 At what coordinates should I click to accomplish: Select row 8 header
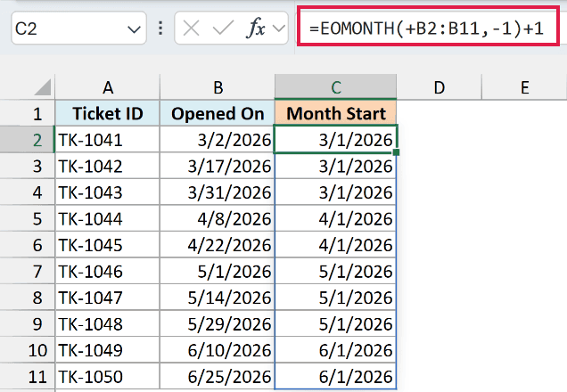[27, 298]
